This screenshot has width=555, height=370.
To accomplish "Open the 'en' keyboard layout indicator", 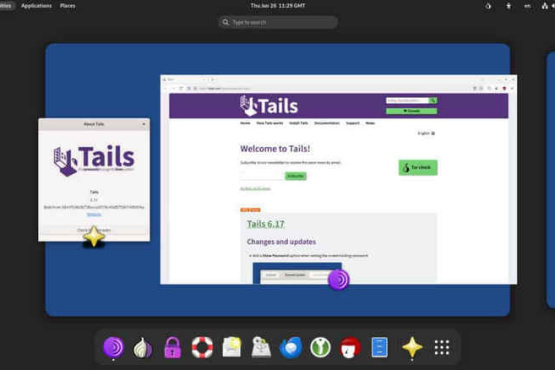I will pyautogui.click(x=527, y=6).
